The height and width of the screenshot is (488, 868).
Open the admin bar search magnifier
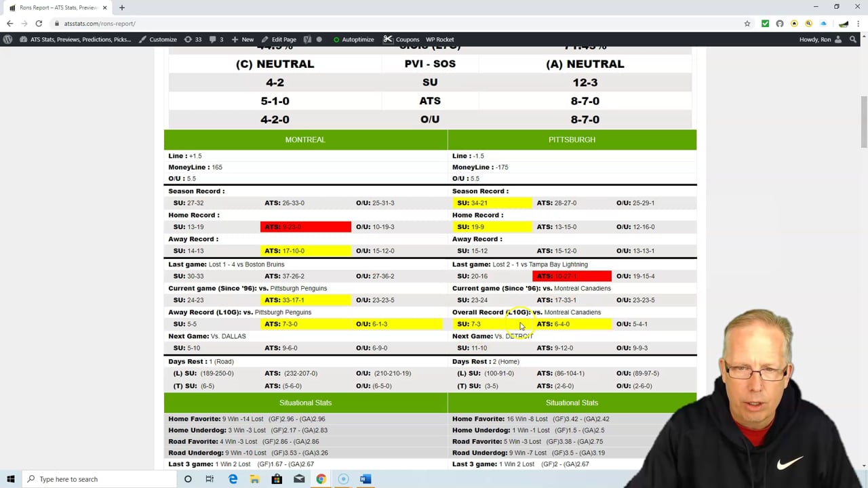point(853,39)
